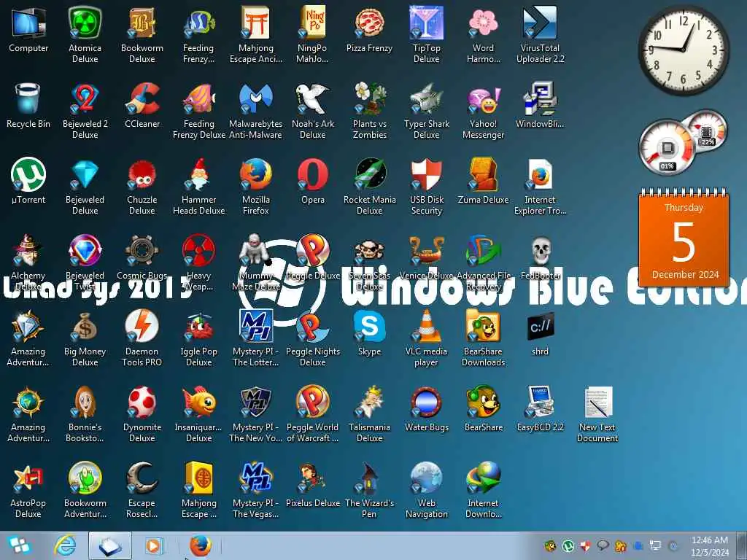Viewport: 747px width, 560px height.
Task: Click the orange calendar gadget showing Thursday 5
Action: tap(684, 237)
